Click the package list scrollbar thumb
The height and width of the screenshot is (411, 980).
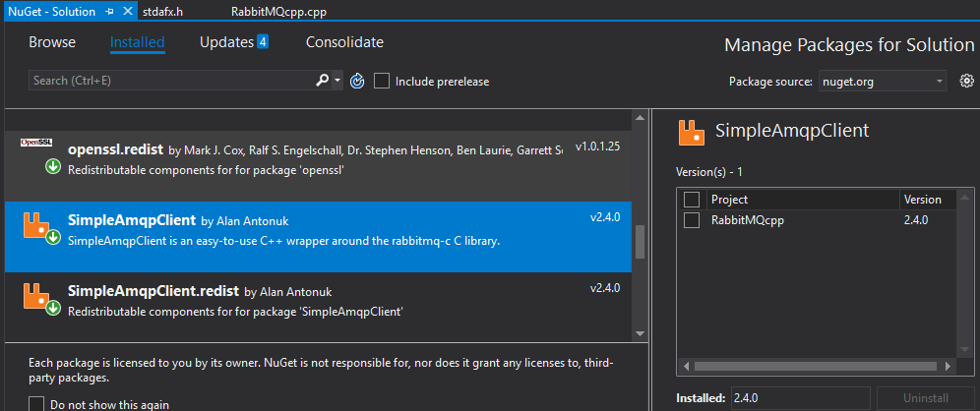(x=640, y=242)
